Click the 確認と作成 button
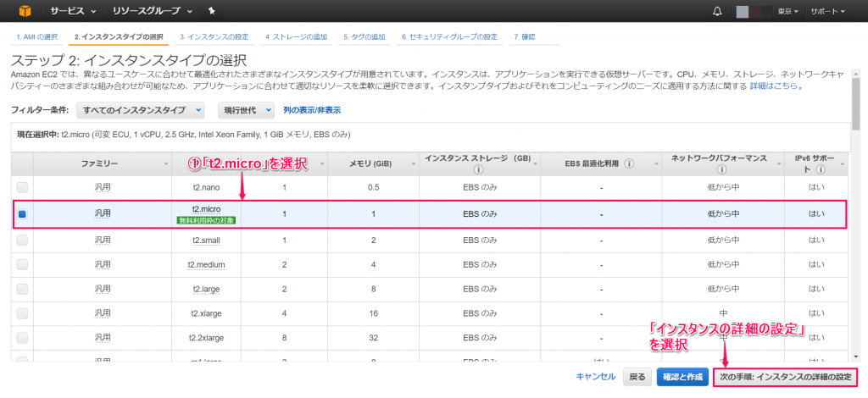This screenshot has height=398, width=868. 682,377
